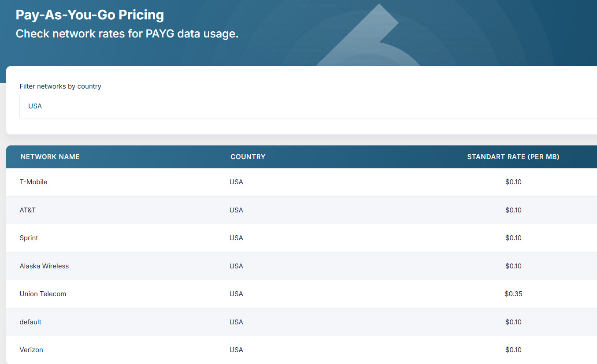
Task: Select the Alaska Wireless network name
Action: click(44, 266)
